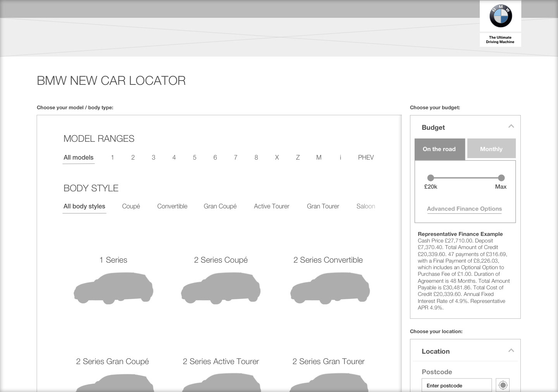Select All body styles filter

84,206
